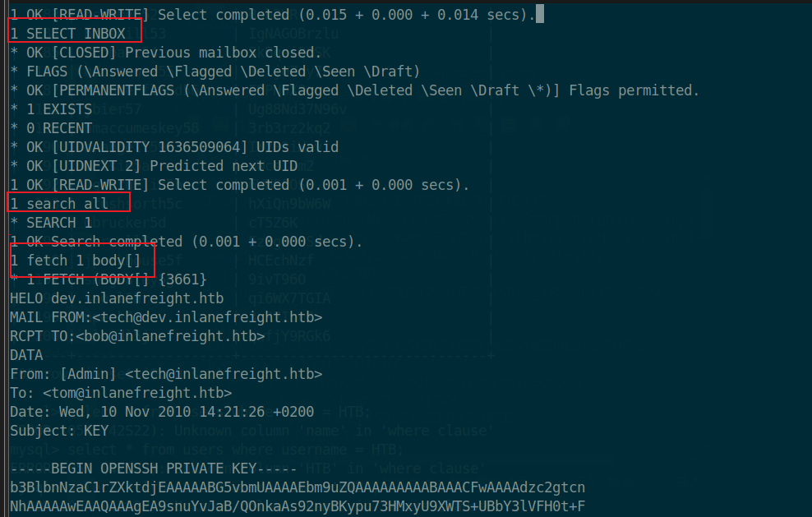Click the 'Subject: KEY' line
This screenshot has height=517, width=812.
(59, 431)
